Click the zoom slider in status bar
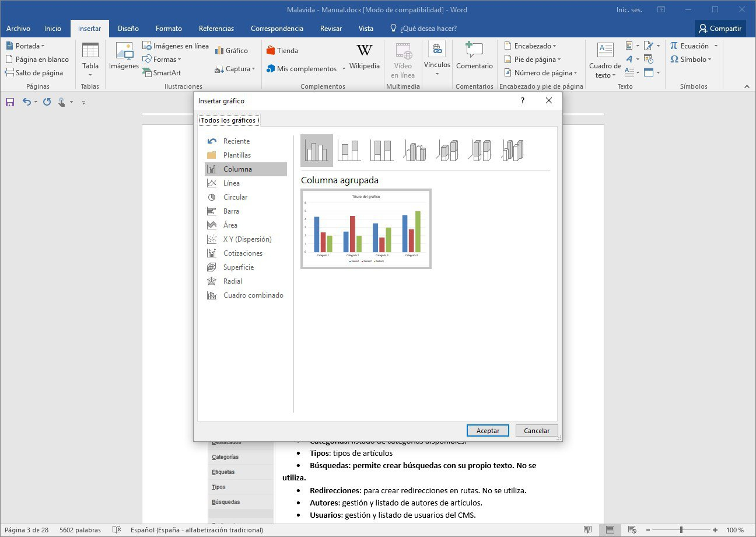This screenshot has width=756, height=537. click(x=681, y=530)
